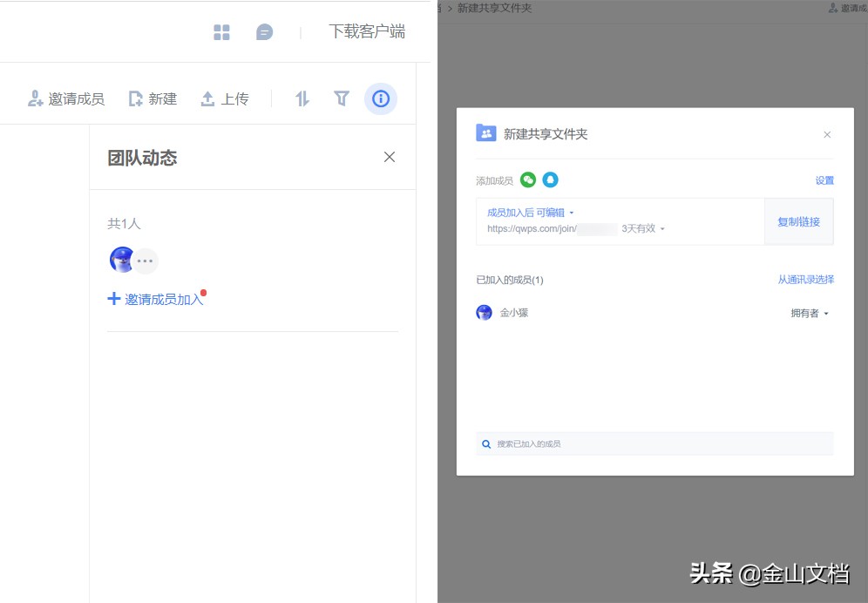
Task: Click the 复制链接 button
Action: point(797,221)
